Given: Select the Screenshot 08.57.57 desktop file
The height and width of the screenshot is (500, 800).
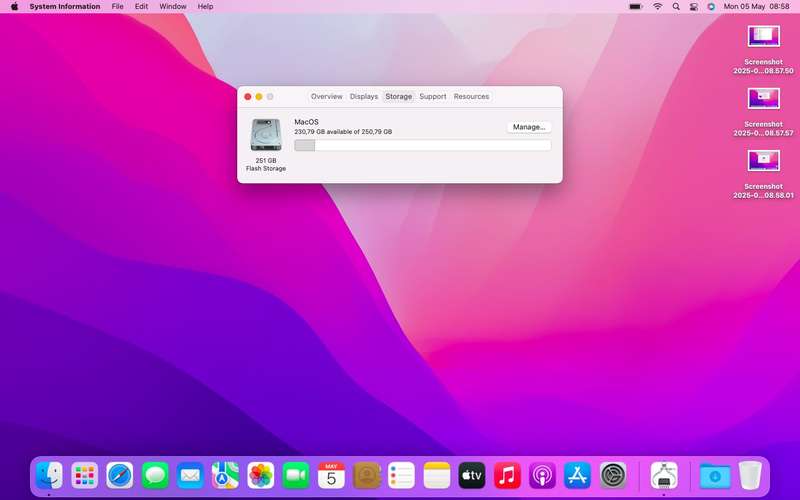Looking at the screenshot, I should 763,112.
